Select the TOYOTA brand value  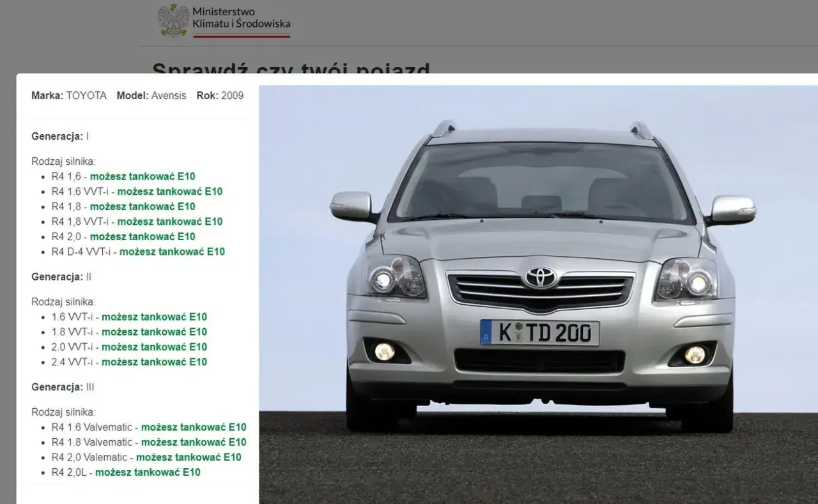87,95
